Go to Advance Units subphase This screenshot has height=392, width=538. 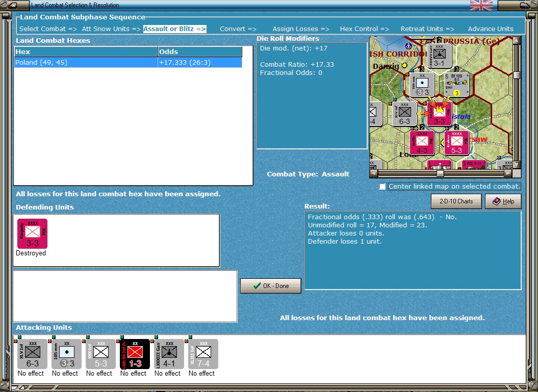pos(491,29)
